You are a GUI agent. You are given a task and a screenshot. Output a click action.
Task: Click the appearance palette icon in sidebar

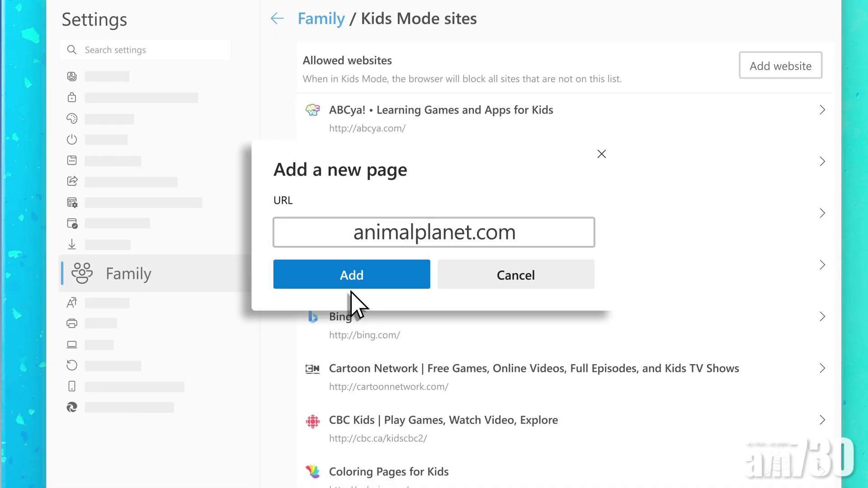[x=72, y=119]
